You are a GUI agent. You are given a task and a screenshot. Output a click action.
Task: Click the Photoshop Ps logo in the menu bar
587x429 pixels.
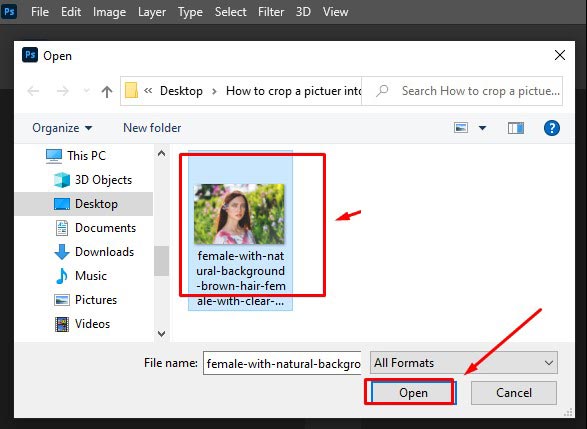click(9, 12)
